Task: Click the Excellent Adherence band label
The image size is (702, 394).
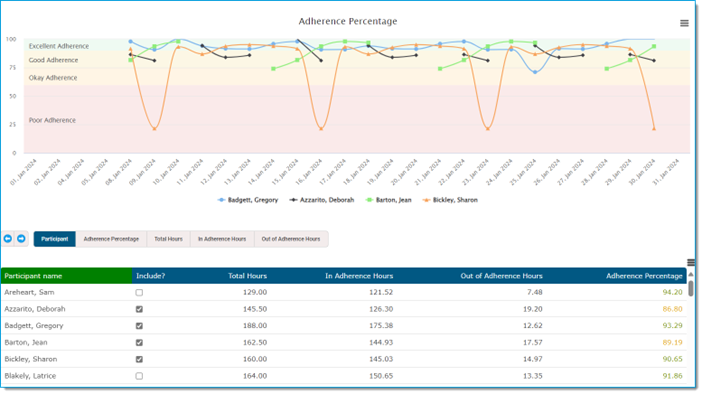Action: (x=59, y=46)
